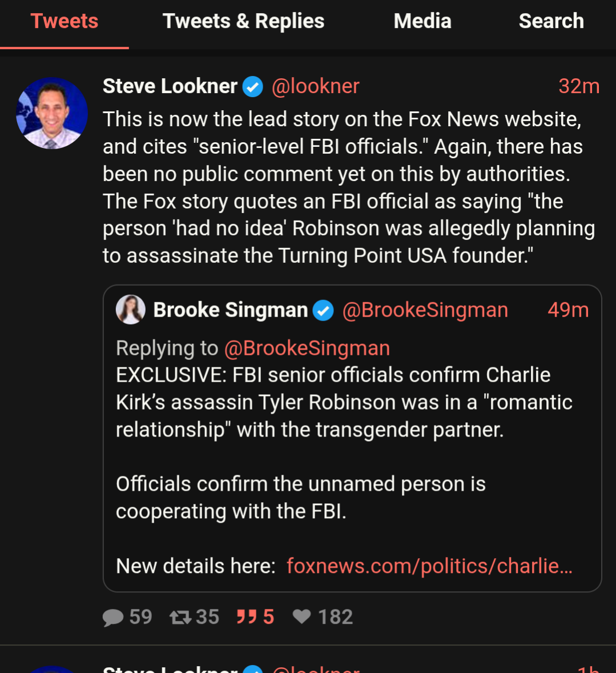
Task: Open @BrookeSingman handle in quoted tweet header
Action: pyautogui.click(x=425, y=310)
